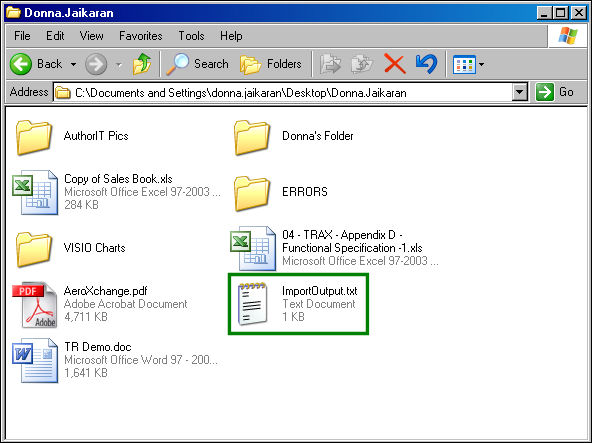Select Copy of Sales Book.xls Excel icon
Viewport: 592px width, 443px height.
tap(35, 192)
